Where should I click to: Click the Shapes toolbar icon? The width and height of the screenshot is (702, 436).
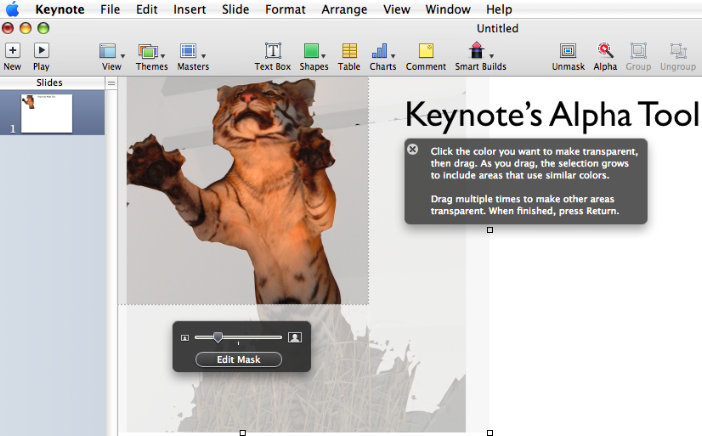click(x=311, y=51)
